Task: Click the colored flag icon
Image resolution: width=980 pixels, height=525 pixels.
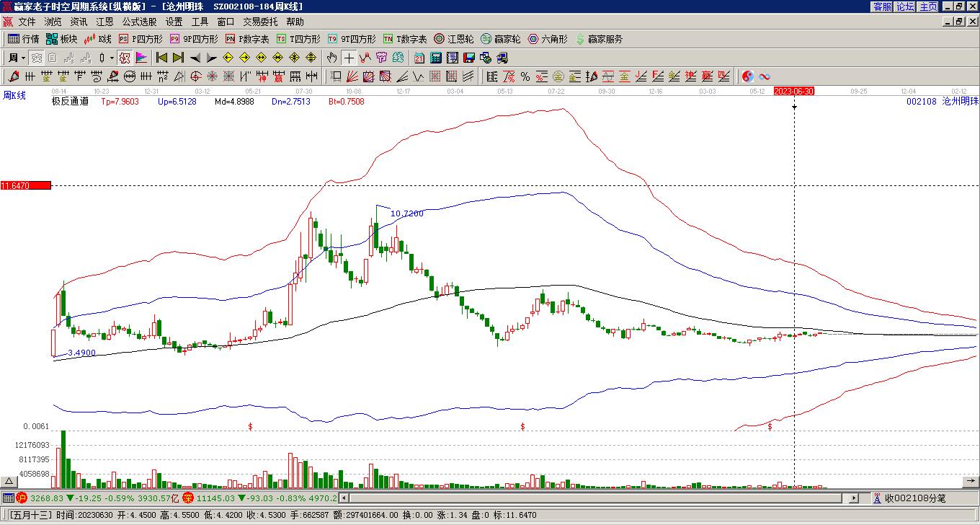Action: (x=141, y=58)
